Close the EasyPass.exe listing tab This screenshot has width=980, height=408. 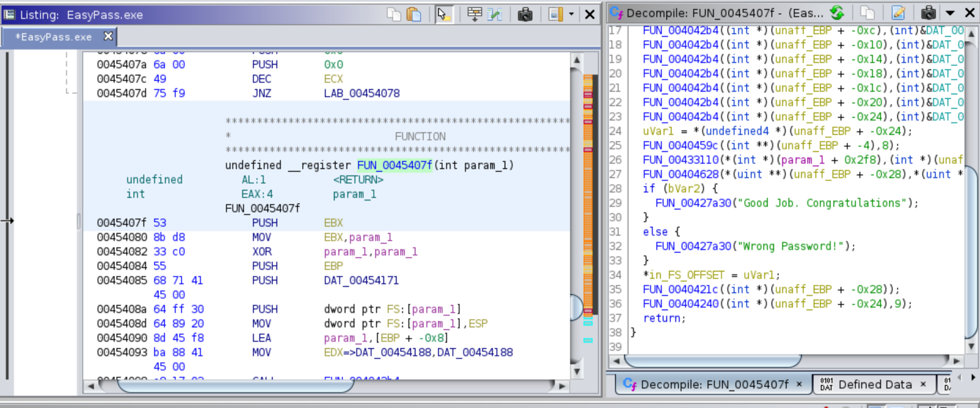tap(108, 36)
